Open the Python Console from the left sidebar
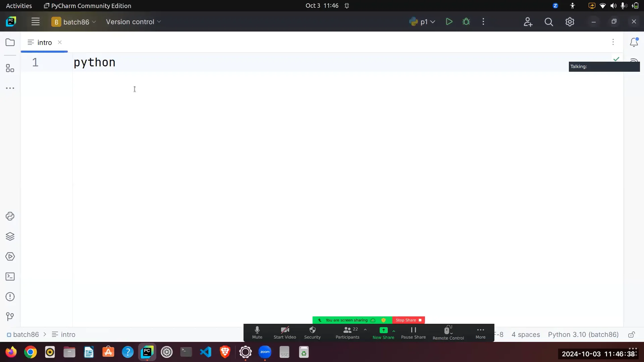Viewport: 644px width, 362px height. [x=10, y=216]
